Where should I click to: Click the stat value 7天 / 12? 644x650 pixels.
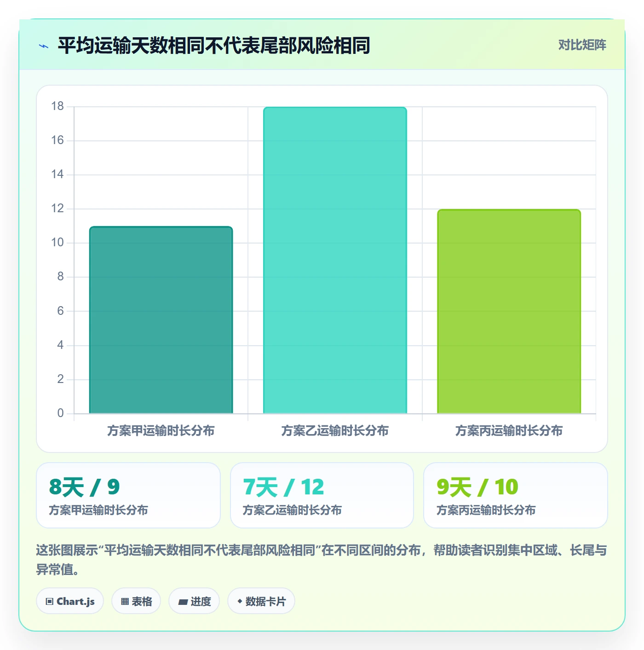pyautogui.click(x=283, y=487)
